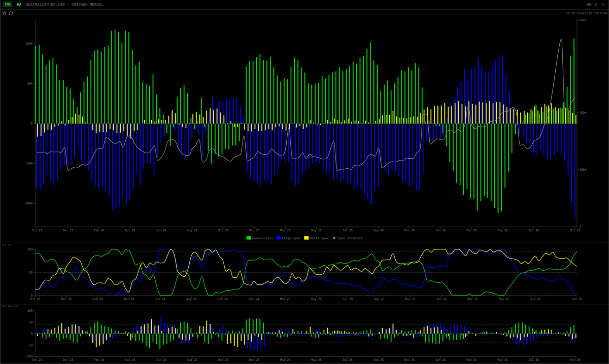609x364 pixels.
Task: Click the green Commercials color swatch
Action: tap(249, 238)
